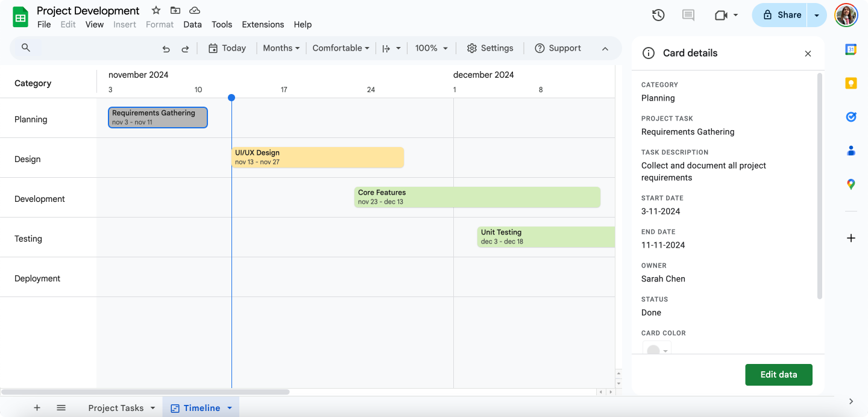Open Google Calendar in side panel
The image size is (868, 417).
(x=851, y=49)
